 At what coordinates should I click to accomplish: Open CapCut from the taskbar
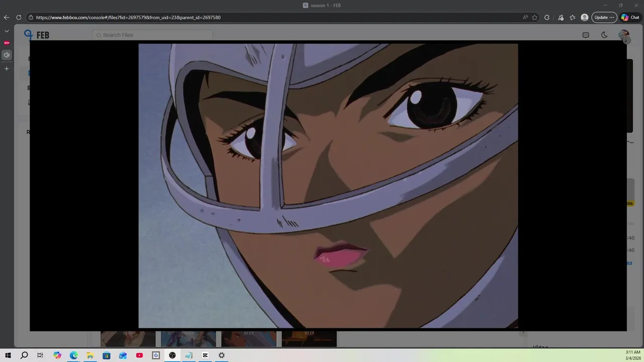coord(205,355)
